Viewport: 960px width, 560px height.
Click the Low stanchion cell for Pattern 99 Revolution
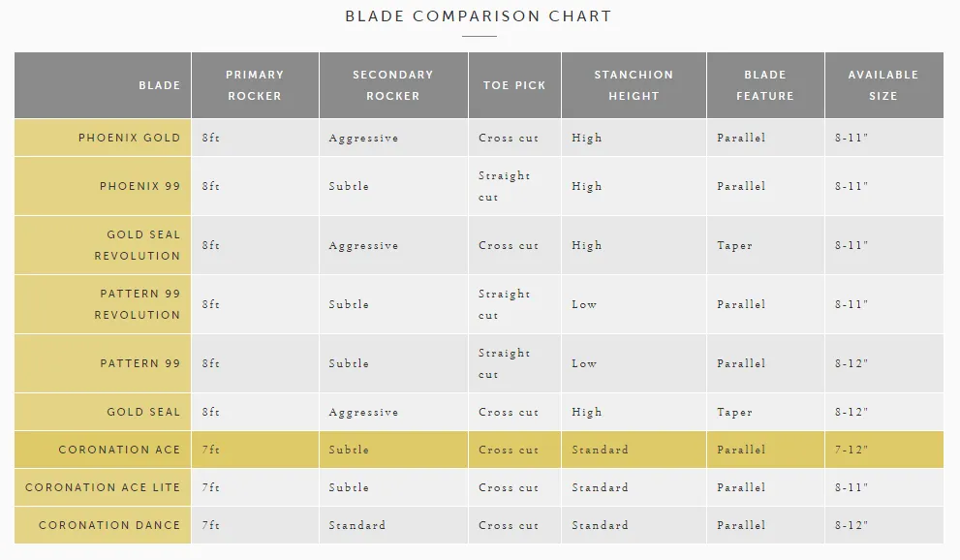tap(584, 304)
